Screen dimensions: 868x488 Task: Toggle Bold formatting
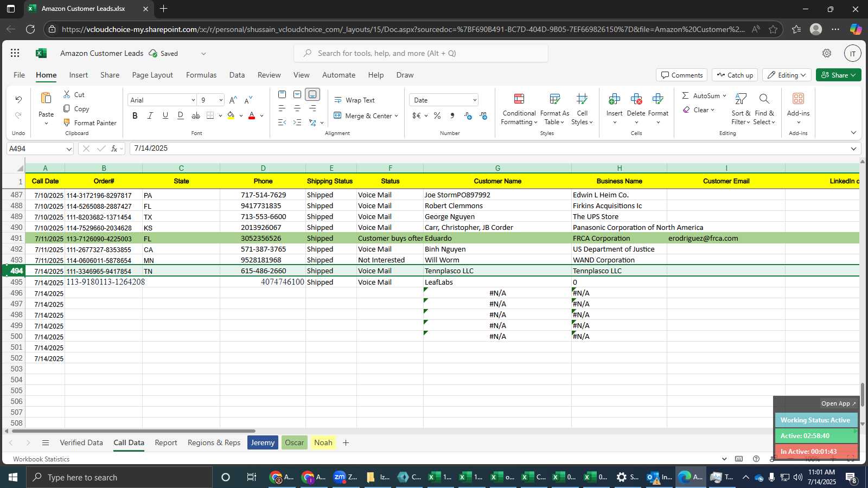(x=135, y=115)
